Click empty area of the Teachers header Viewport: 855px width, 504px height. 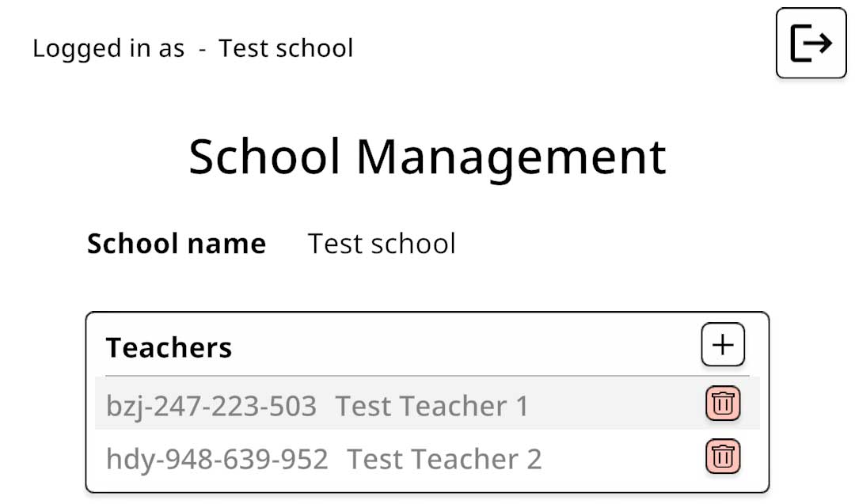463,346
